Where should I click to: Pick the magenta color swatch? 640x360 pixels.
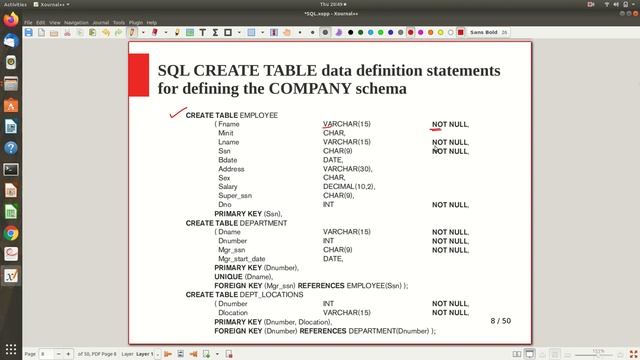coord(420,32)
